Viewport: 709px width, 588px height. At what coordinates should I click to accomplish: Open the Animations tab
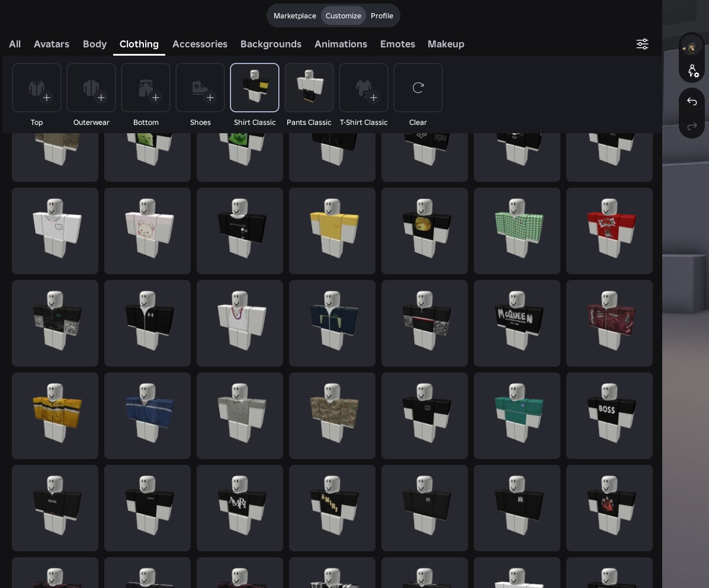(341, 44)
